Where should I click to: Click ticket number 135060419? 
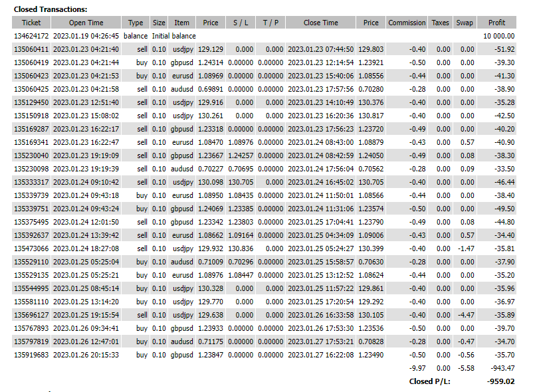pyautogui.click(x=31, y=62)
